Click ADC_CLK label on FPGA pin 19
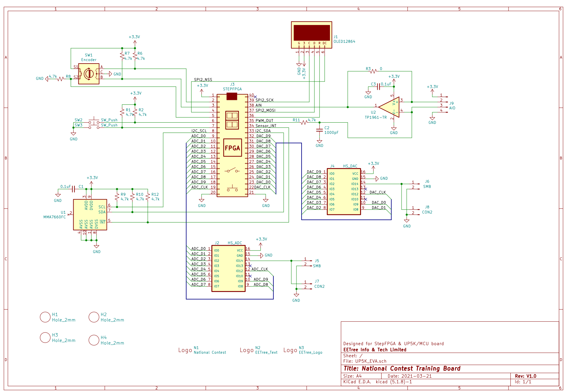The width and height of the screenshot is (567, 392). tap(200, 187)
